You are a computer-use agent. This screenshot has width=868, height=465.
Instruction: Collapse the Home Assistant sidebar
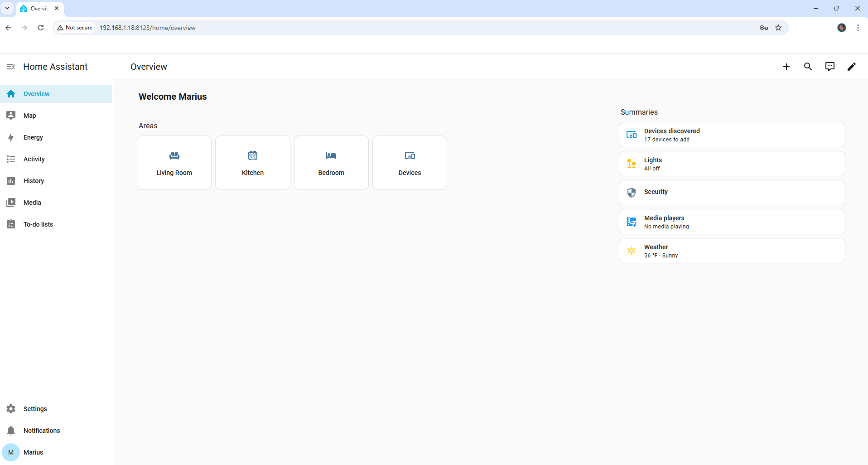[11, 67]
